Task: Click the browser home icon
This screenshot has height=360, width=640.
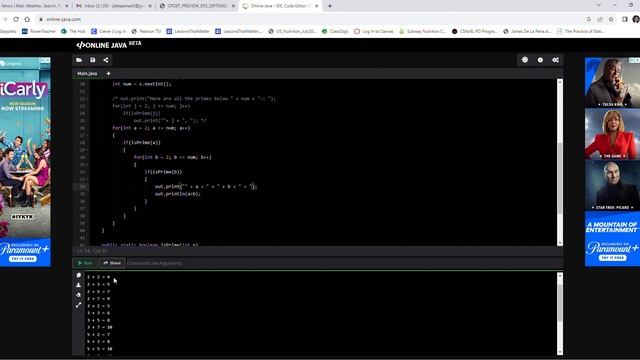Action: (27, 19)
